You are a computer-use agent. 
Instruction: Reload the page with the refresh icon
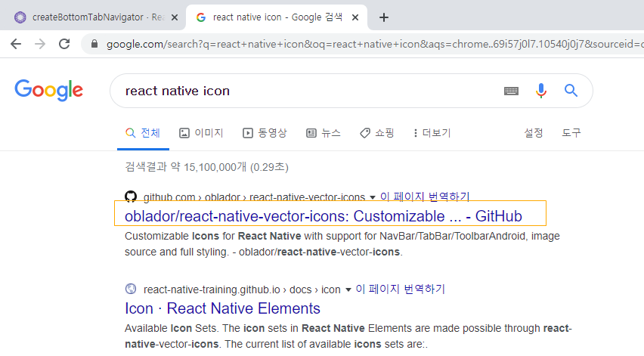(64, 44)
